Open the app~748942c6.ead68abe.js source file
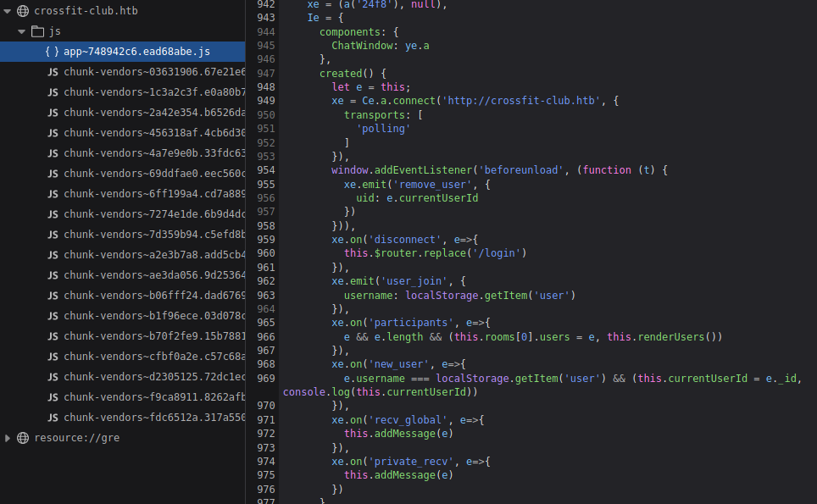 pyautogui.click(x=136, y=52)
